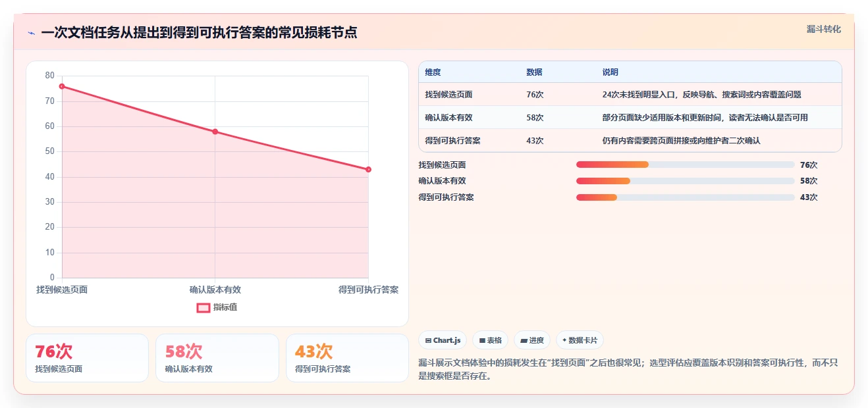Click the 76次 value beside progress bar
The width and height of the screenshot is (868, 408).
point(809,165)
